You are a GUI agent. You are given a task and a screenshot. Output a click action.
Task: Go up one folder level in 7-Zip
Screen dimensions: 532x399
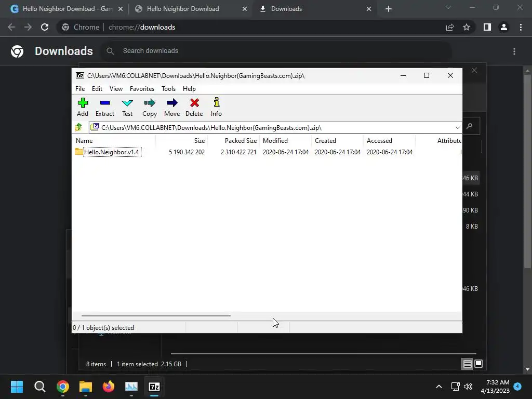(79, 127)
